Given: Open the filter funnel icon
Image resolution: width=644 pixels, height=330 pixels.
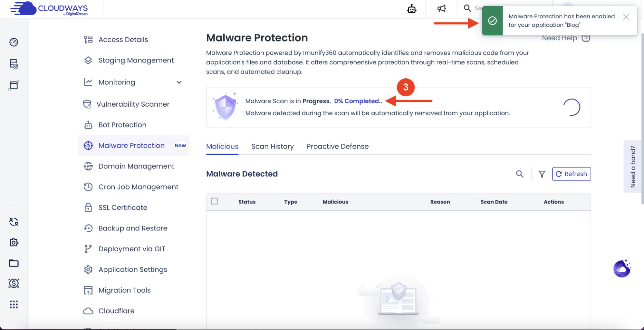Looking at the screenshot, I should click(542, 174).
